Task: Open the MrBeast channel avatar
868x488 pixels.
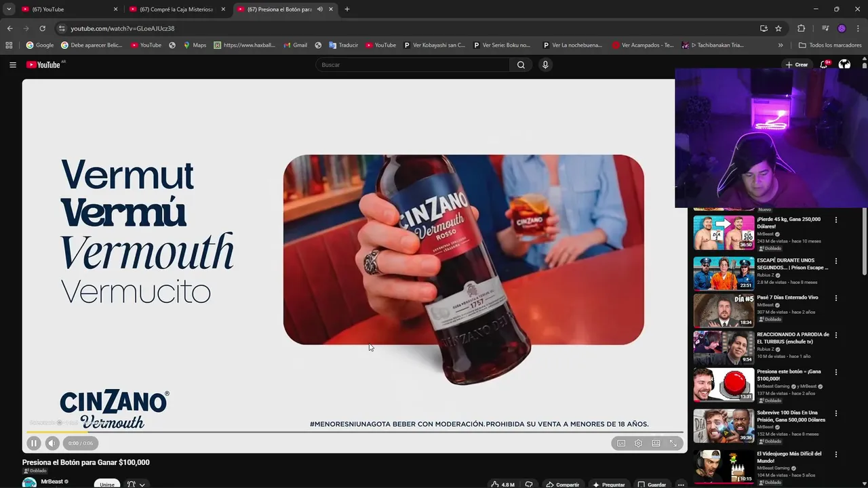Action: point(29,483)
